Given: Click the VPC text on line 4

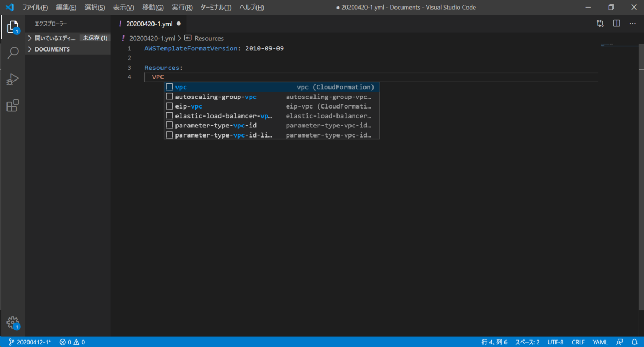Looking at the screenshot, I should point(158,77).
